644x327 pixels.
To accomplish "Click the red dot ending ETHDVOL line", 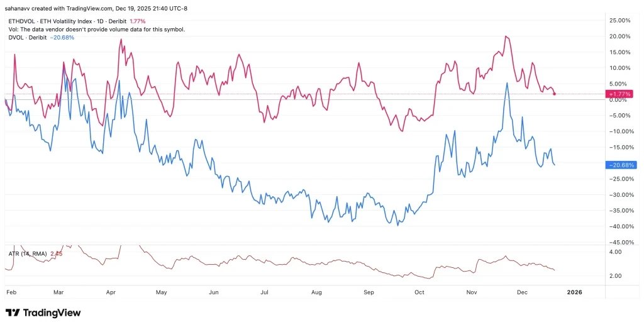I will pyautogui.click(x=554, y=94).
